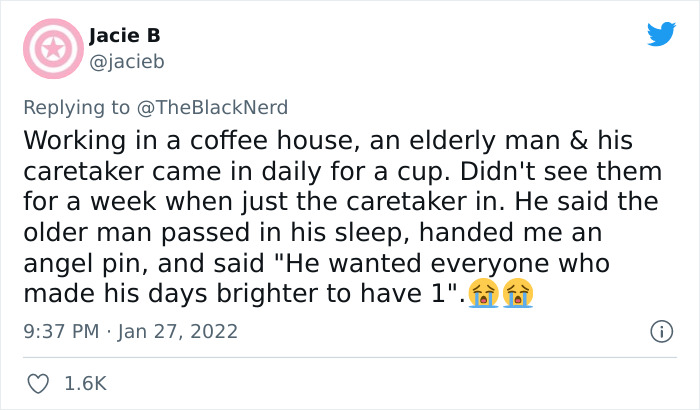The height and width of the screenshot is (410, 700).
Task: Open the @jacieb handle link
Action: tap(127, 62)
